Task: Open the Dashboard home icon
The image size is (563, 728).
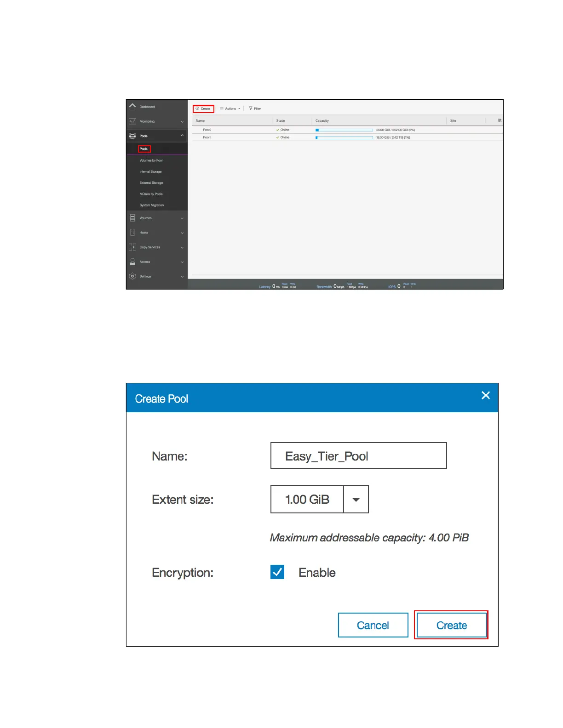Action: [132, 107]
